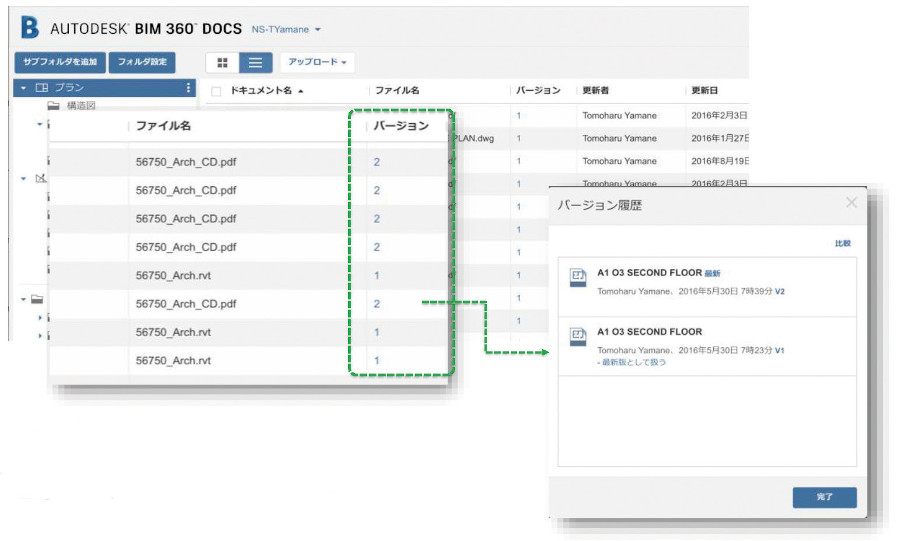The height and width of the screenshot is (541, 900).
Task: Click the 構造図 folder icon
Action: (53, 106)
